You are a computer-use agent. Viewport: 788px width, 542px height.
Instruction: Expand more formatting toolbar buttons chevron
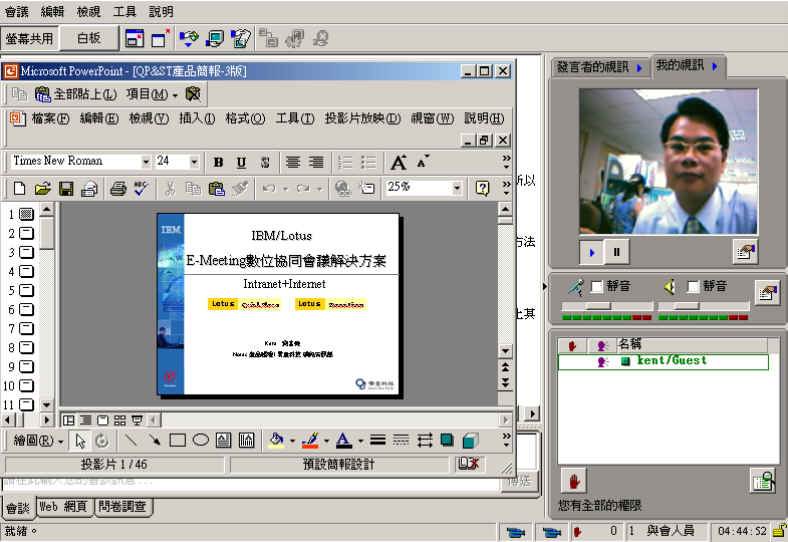pos(506,161)
